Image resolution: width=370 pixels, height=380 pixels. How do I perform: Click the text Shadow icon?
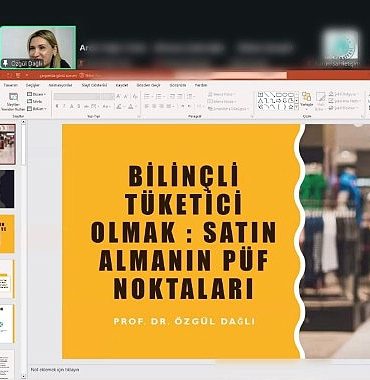click(78, 106)
